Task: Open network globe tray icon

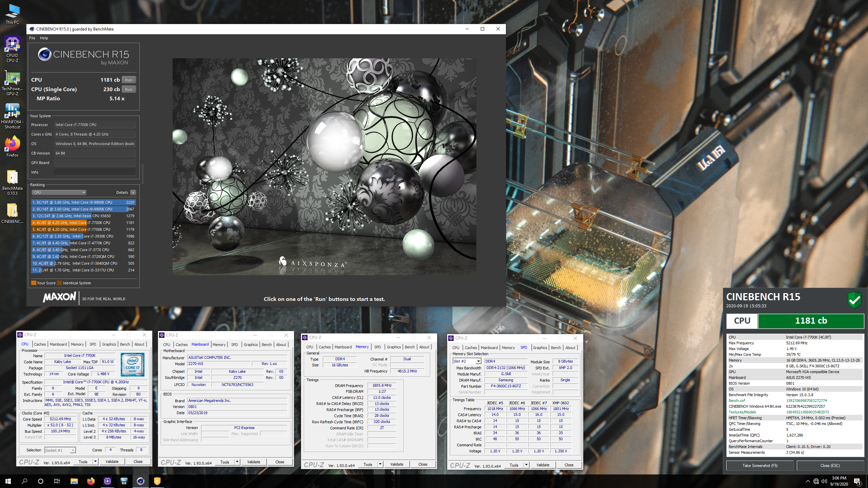Action: [816, 481]
